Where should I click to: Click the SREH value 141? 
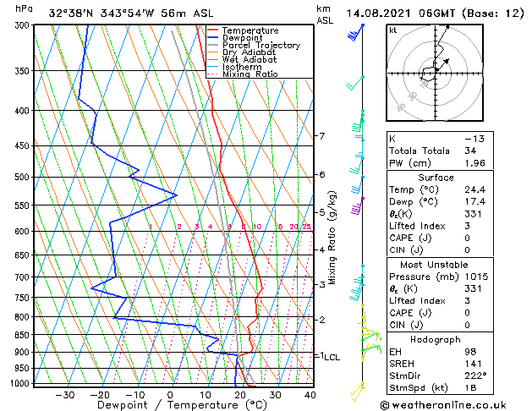473,364
